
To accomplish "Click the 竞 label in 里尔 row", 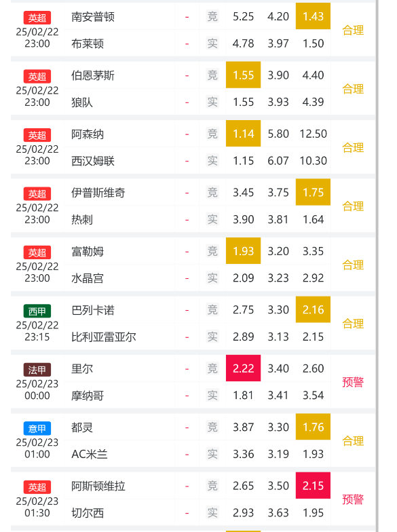I will pyautogui.click(x=212, y=368).
